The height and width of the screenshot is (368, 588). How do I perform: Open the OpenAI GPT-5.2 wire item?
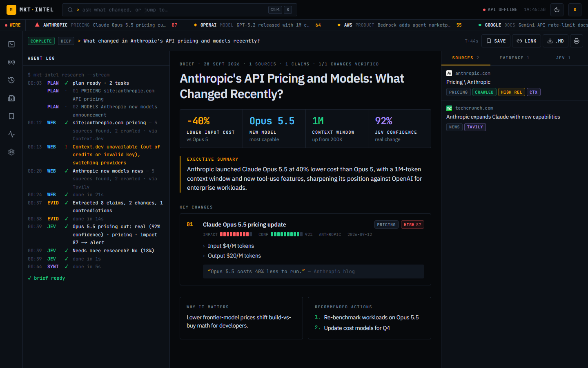coord(257,25)
